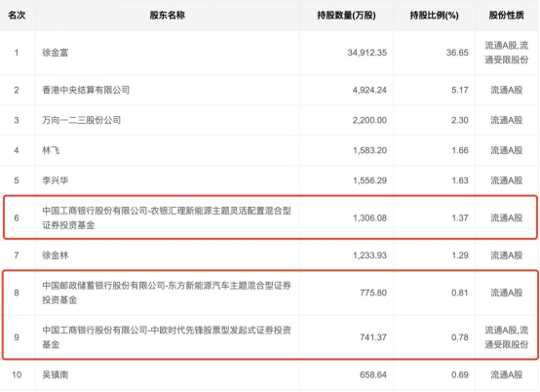Click share count 775.80

coord(373,293)
